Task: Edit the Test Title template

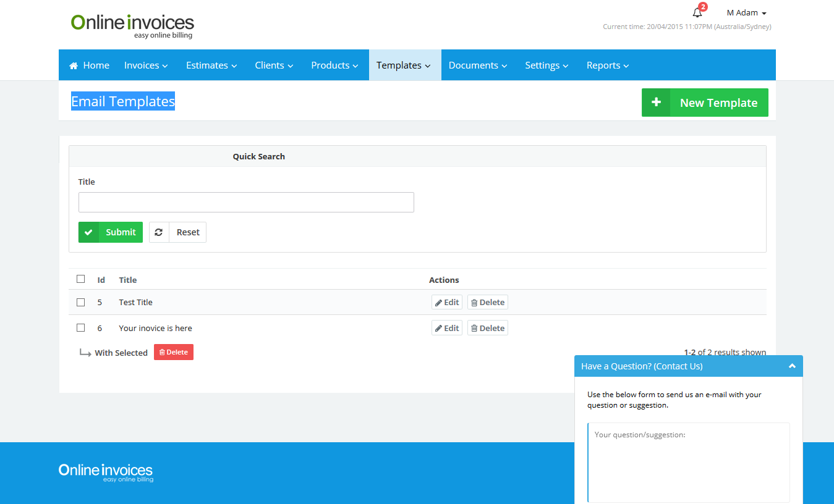Action: 446,303
